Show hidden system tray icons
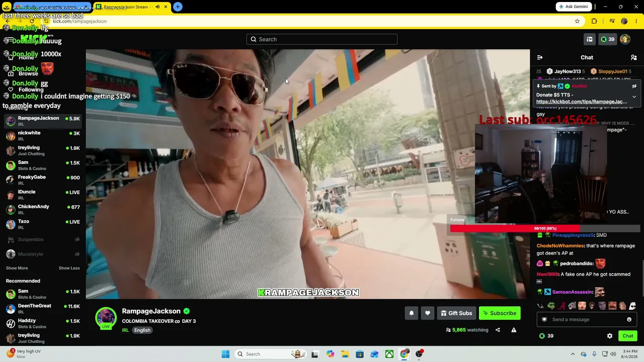Image resolution: width=644 pixels, height=362 pixels. tap(573, 354)
